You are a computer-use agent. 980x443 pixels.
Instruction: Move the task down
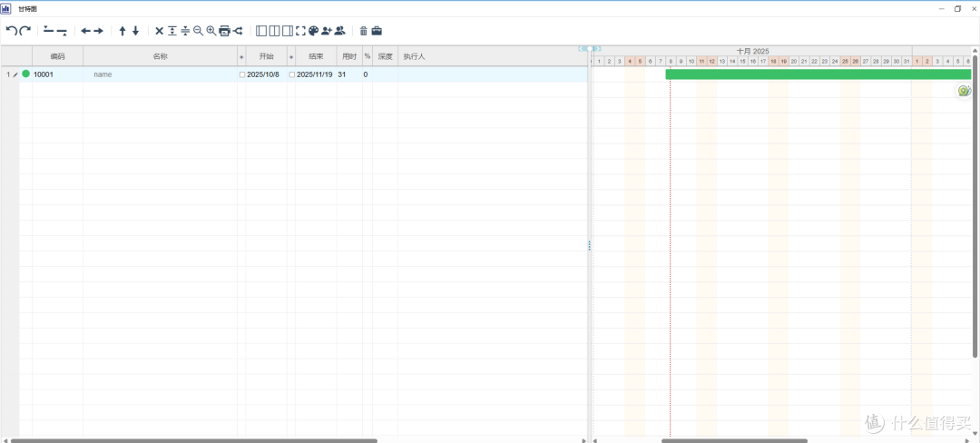[x=135, y=31]
